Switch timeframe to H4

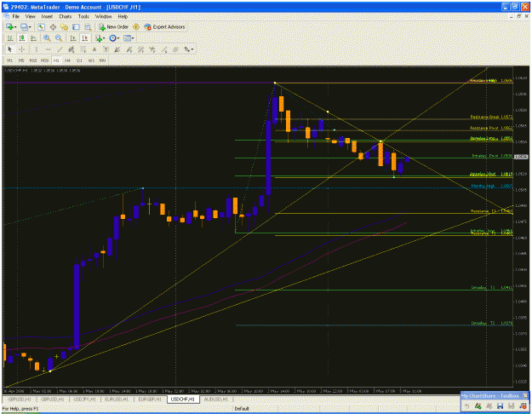(x=67, y=60)
